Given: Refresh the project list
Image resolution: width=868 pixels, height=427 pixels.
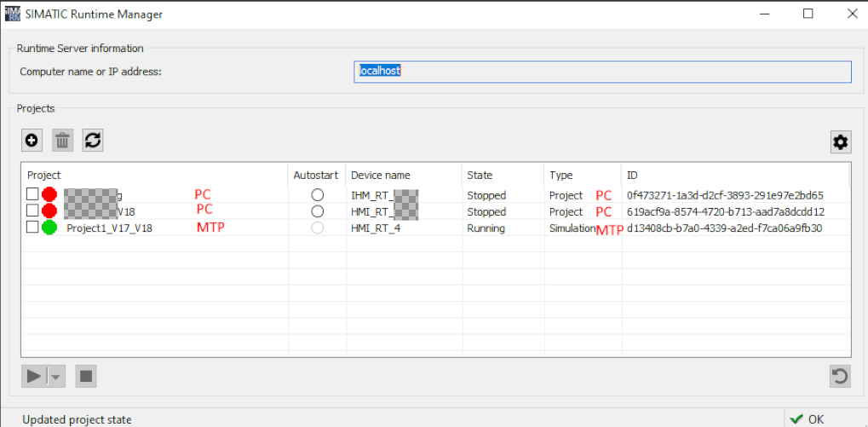Looking at the screenshot, I should pyautogui.click(x=93, y=141).
